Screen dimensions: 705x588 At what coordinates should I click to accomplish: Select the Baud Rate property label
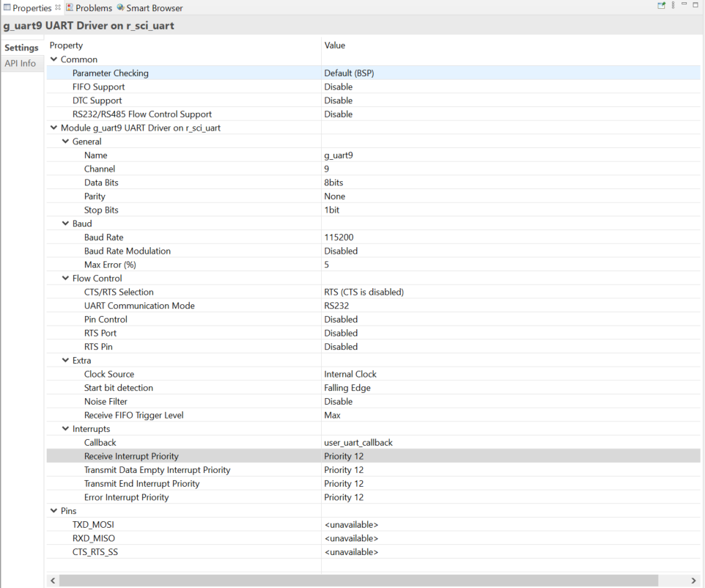coord(103,237)
